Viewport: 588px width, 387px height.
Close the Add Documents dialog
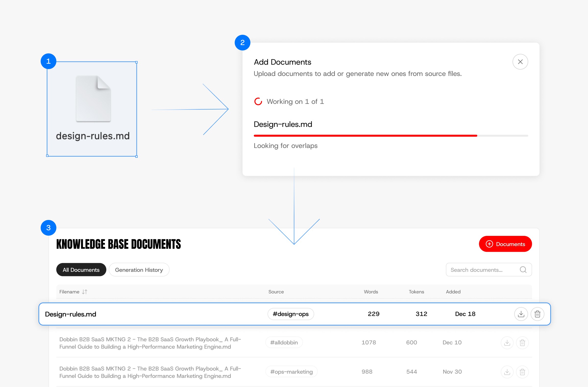coord(520,62)
